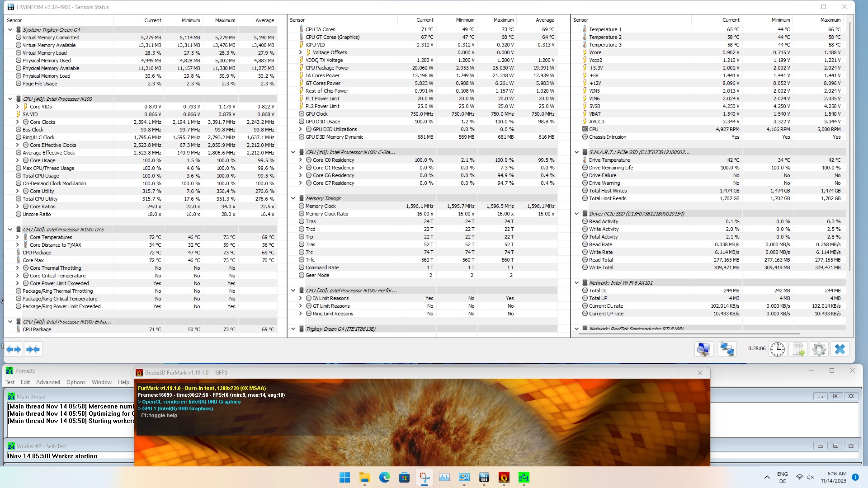868x488 pixels.
Task: Click the Maximum column header in left panel
Action: [225, 20]
